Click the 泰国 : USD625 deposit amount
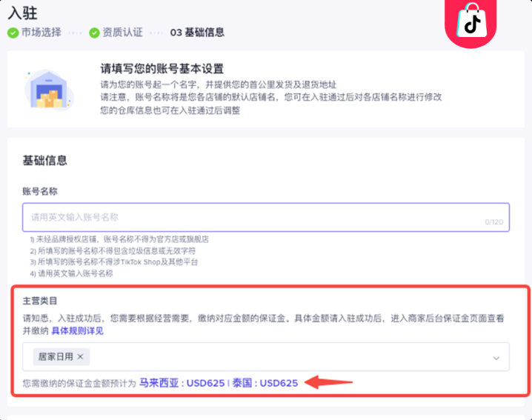 (265, 383)
